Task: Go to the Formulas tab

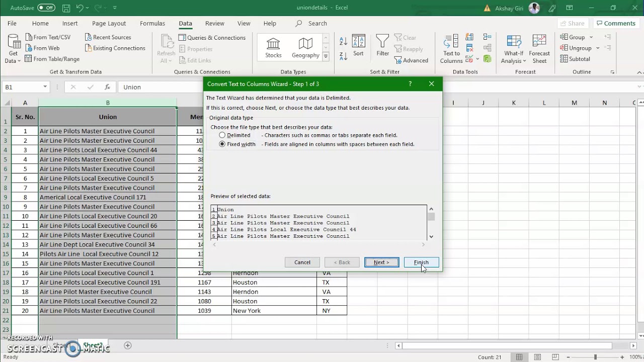Action: (x=152, y=23)
